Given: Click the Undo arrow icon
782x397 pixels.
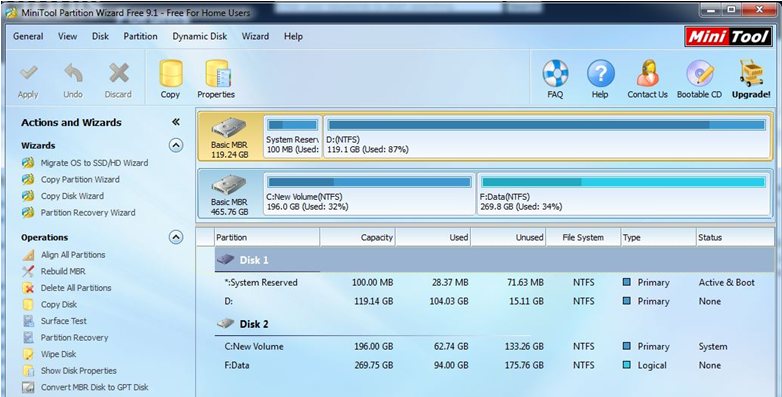Looking at the screenshot, I should coord(73,74).
